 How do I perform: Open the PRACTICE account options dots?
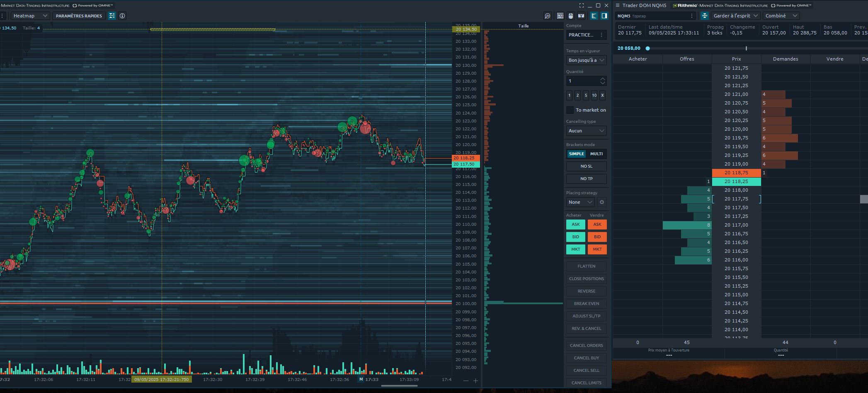[601, 35]
